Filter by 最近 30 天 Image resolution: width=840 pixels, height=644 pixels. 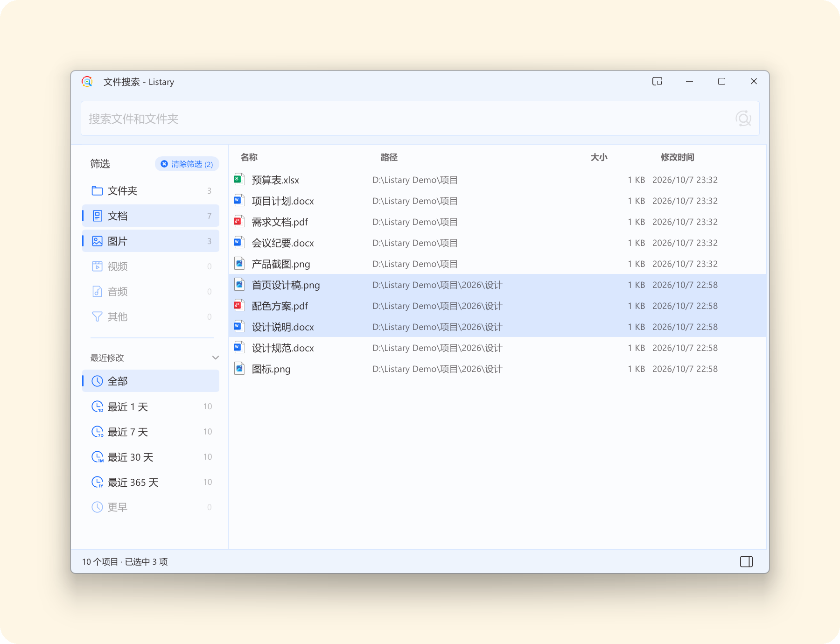[x=151, y=457]
